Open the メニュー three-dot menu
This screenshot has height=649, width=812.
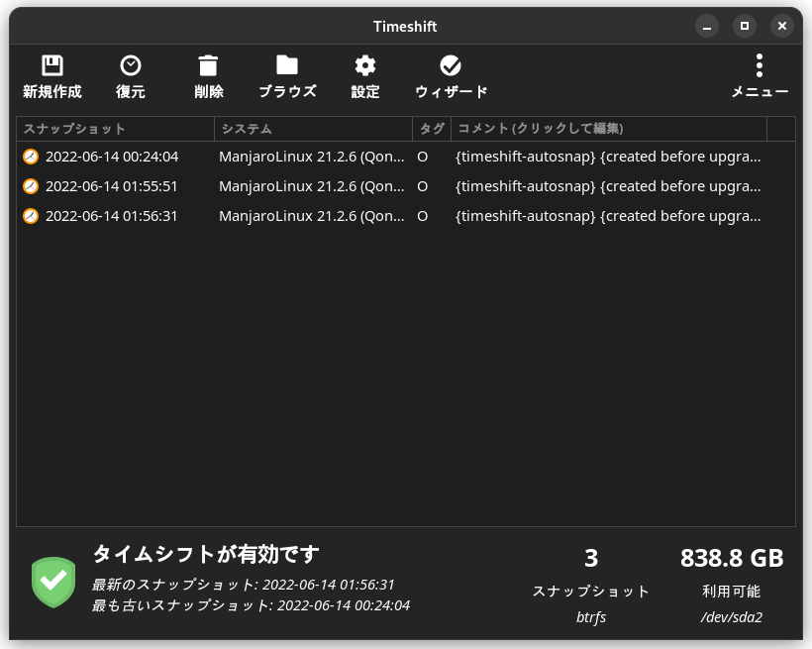(760, 76)
